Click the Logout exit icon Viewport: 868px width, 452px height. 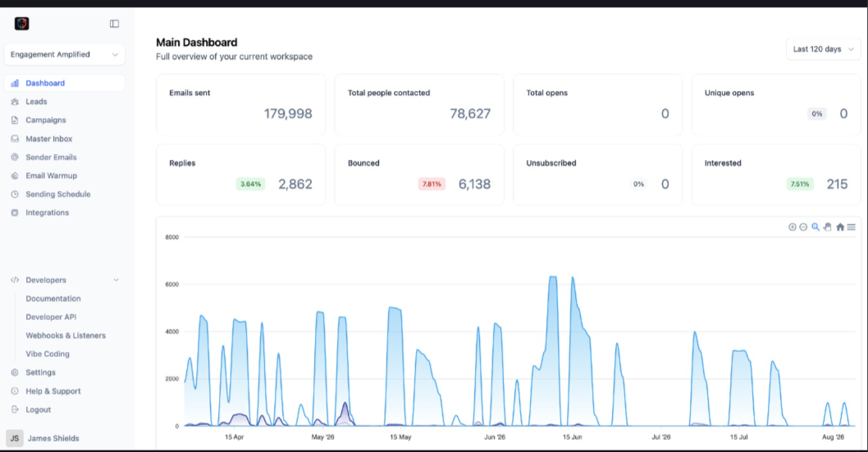tap(15, 410)
